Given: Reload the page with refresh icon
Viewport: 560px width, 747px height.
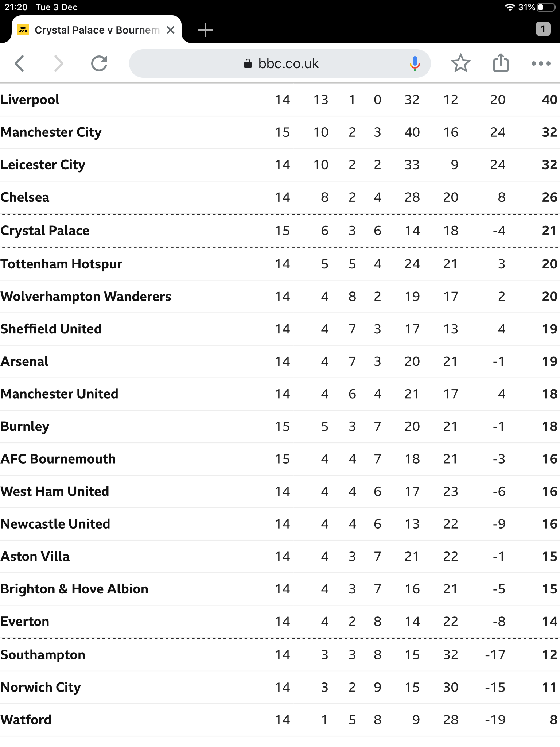Looking at the screenshot, I should tap(99, 63).
